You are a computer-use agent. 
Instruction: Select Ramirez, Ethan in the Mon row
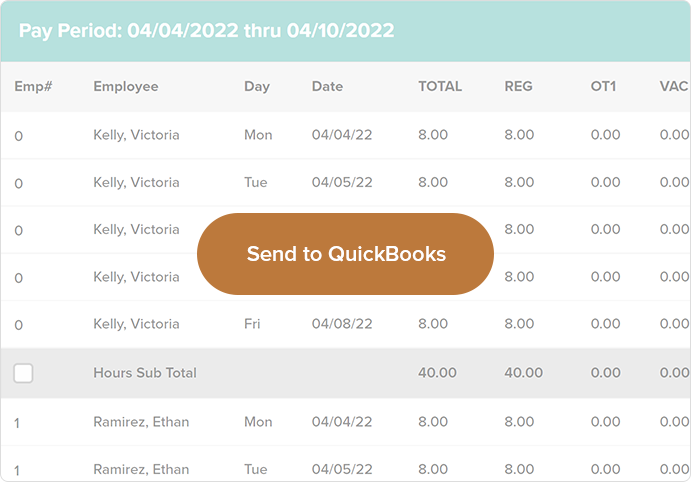click(x=141, y=422)
